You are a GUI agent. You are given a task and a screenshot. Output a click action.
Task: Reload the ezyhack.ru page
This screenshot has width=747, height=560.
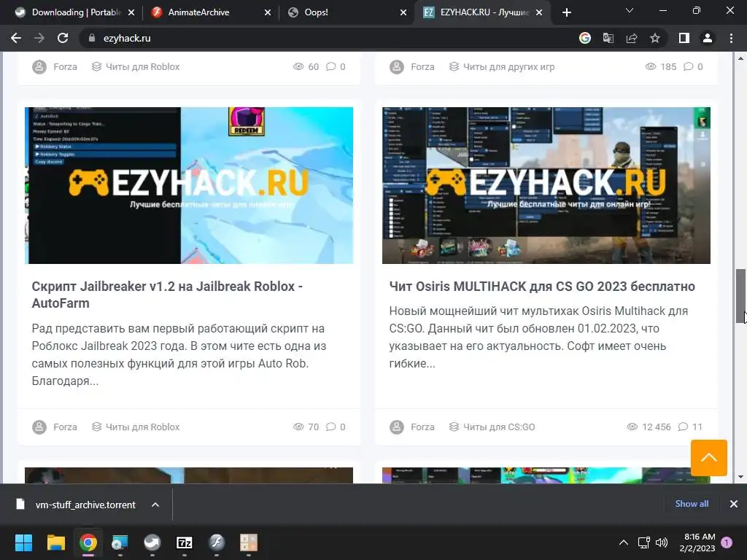pos(63,38)
